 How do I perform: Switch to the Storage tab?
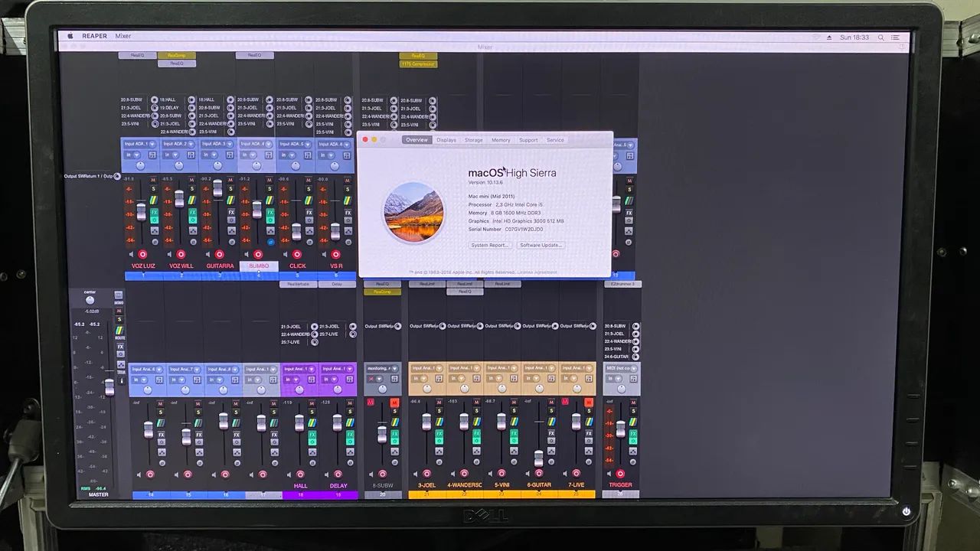pyautogui.click(x=474, y=140)
